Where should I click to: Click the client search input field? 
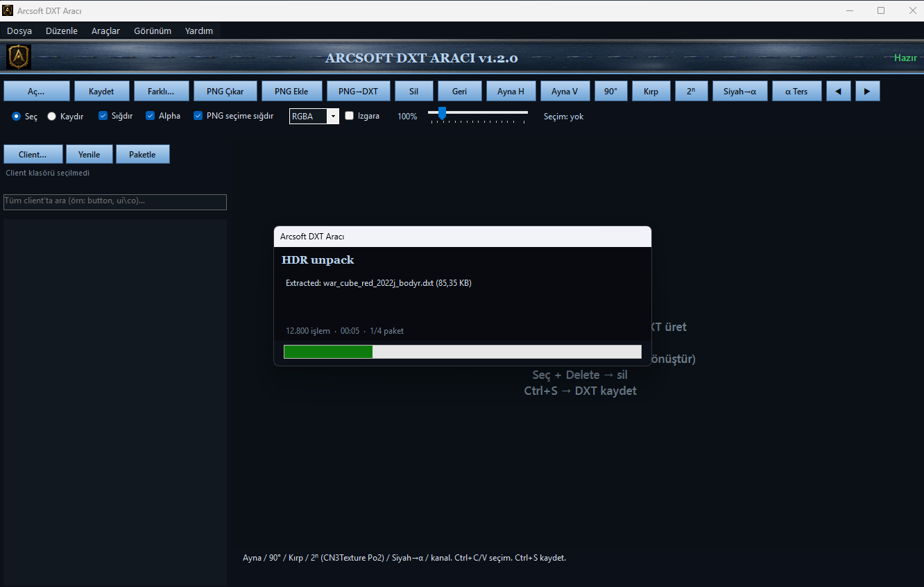click(115, 202)
